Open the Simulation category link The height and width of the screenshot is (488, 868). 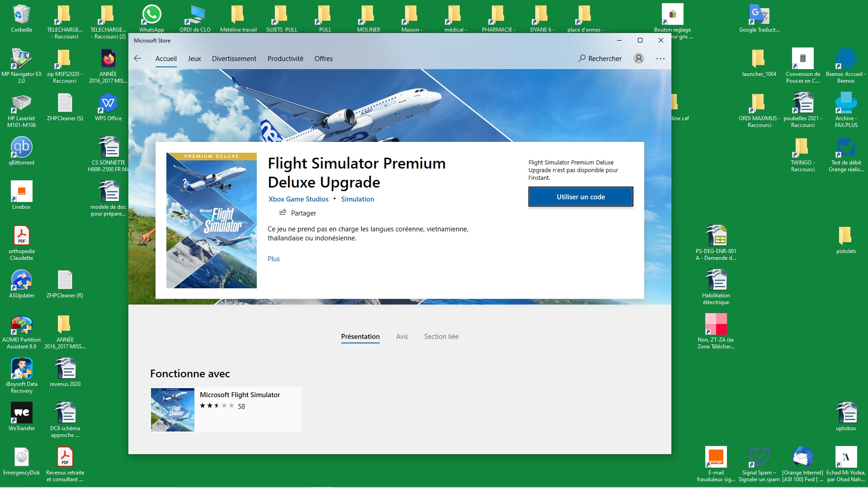[357, 199]
